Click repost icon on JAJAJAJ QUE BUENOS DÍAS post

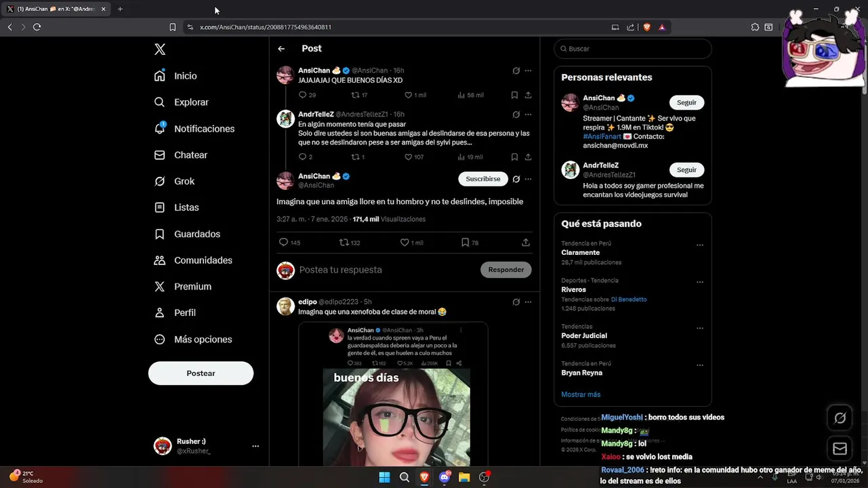pos(355,95)
